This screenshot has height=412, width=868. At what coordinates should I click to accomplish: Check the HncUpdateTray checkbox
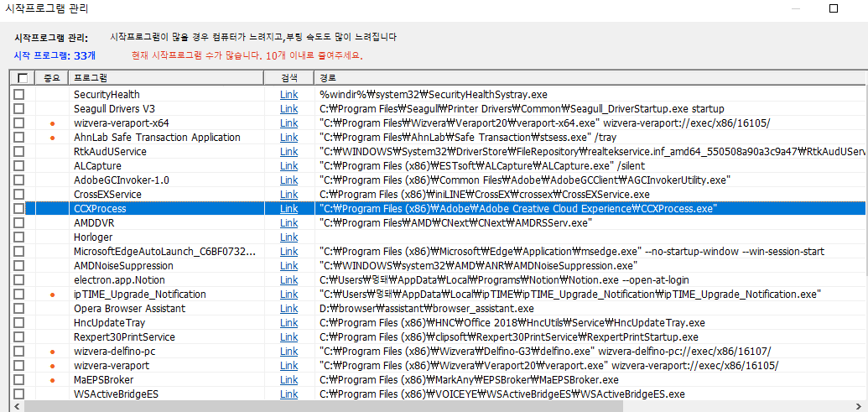[x=19, y=323]
